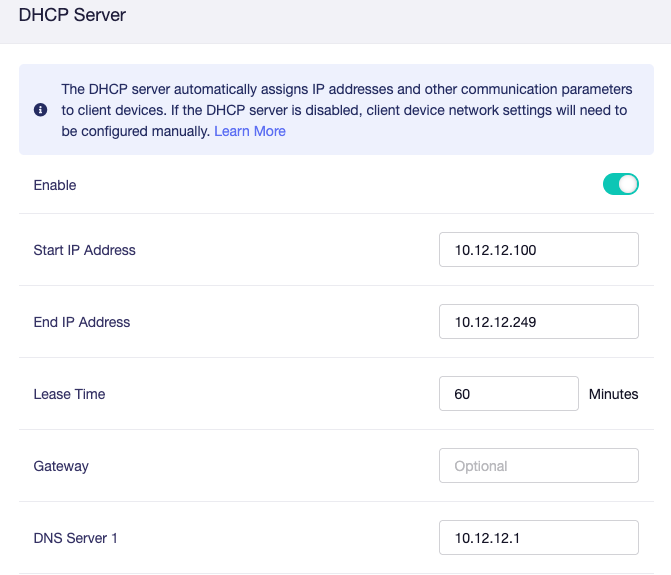Click the Start IP Address field
This screenshot has height=575, width=671.
click(538, 250)
